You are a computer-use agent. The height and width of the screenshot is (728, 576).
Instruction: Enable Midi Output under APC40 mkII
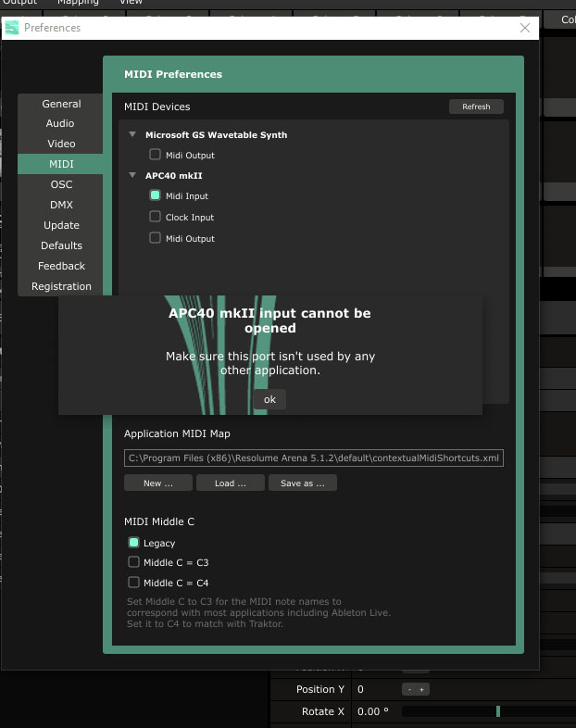tap(156, 239)
